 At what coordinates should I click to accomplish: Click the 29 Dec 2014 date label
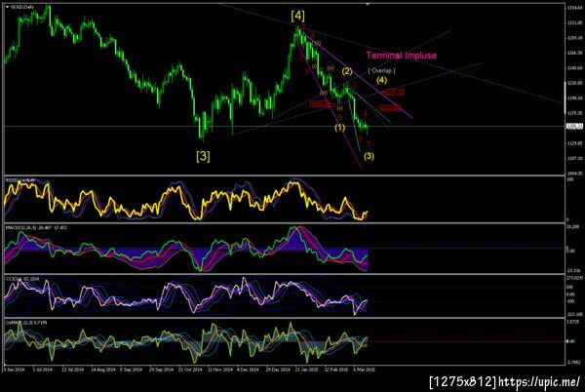pos(278,370)
